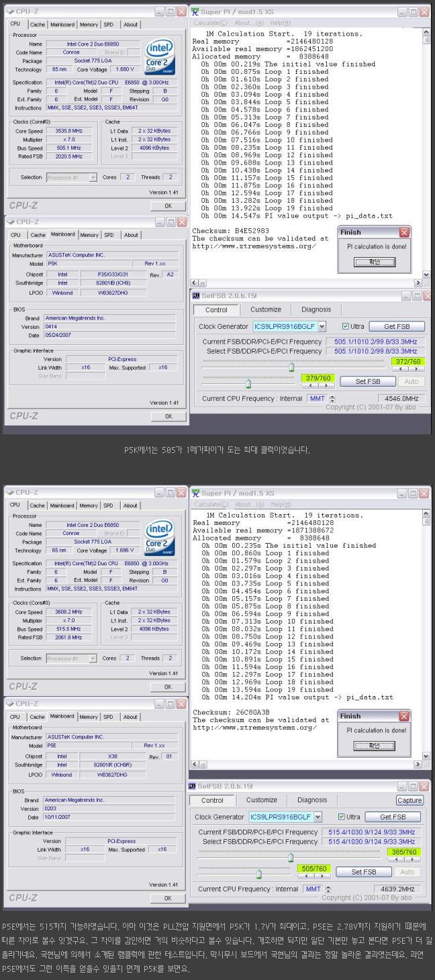Click Set FSB next to 379/760 value
Viewport: 435px width, 980px height.
[367, 381]
